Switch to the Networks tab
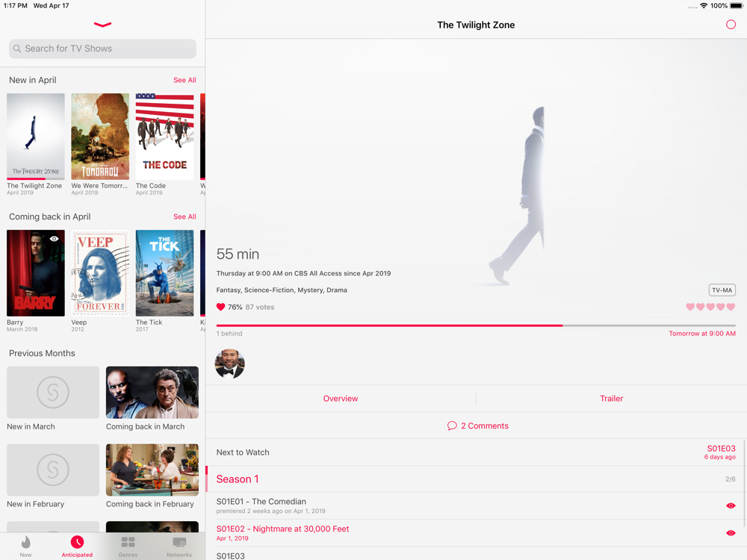The image size is (747, 560). pyautogui.click(x=179, y=547)
